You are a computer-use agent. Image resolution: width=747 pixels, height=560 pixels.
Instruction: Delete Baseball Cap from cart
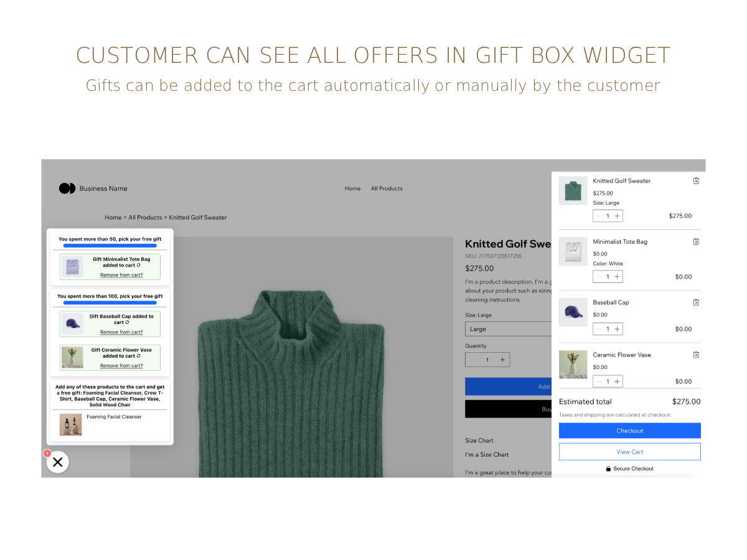(696, 302)
